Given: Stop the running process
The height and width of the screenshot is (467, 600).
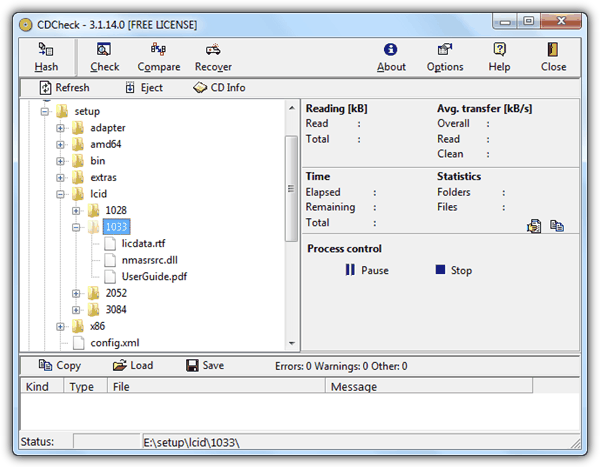Looking at the screenshot, I should pyautogui.click(x=454, y=270).
